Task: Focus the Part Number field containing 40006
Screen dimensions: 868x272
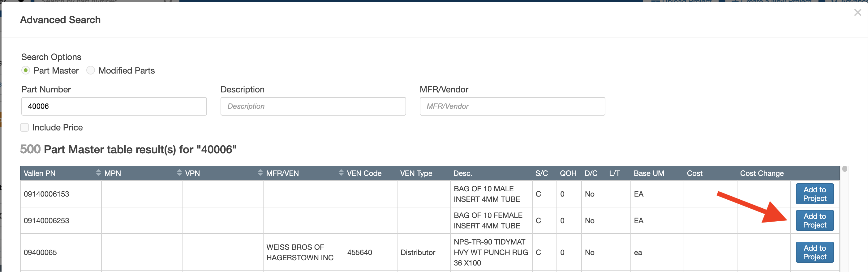Action: tap(114, 106)
